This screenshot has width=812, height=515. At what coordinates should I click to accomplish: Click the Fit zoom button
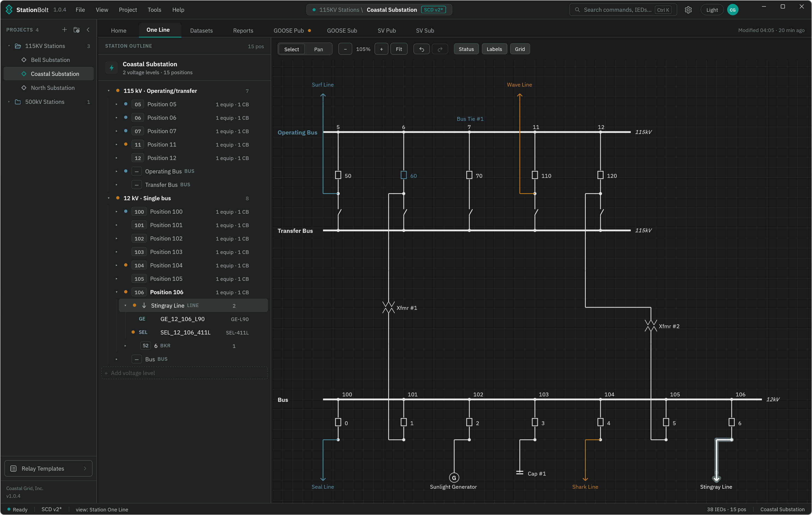click(x=399, y=49)
